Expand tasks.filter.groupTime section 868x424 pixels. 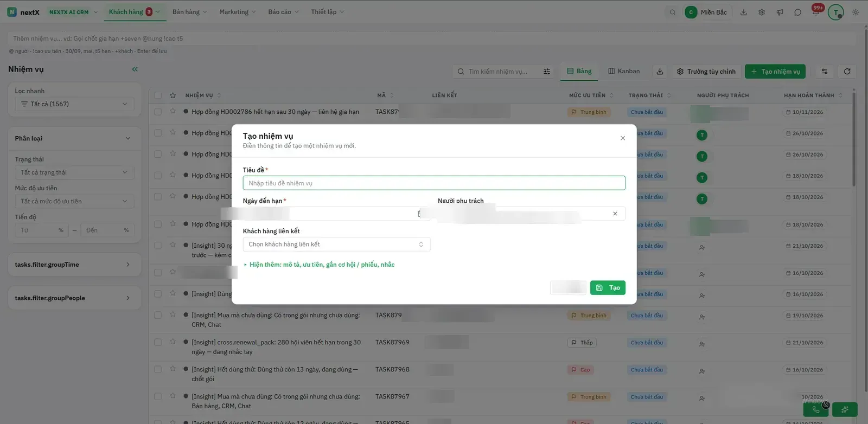click(x=74, y=265)
